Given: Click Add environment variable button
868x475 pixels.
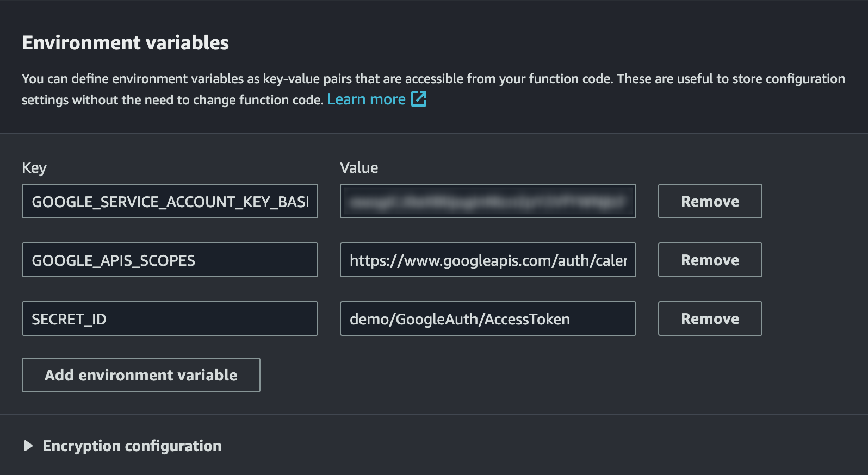Looking at the screenshot, I should pos(141,375).
